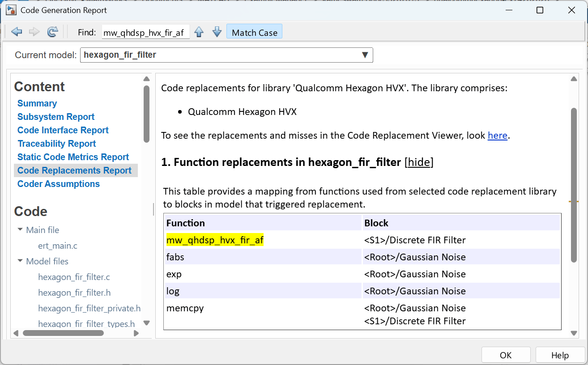This screenshot has height=365, width=588.
Task: Find next match with the down arrow
Action: (217, 32)
